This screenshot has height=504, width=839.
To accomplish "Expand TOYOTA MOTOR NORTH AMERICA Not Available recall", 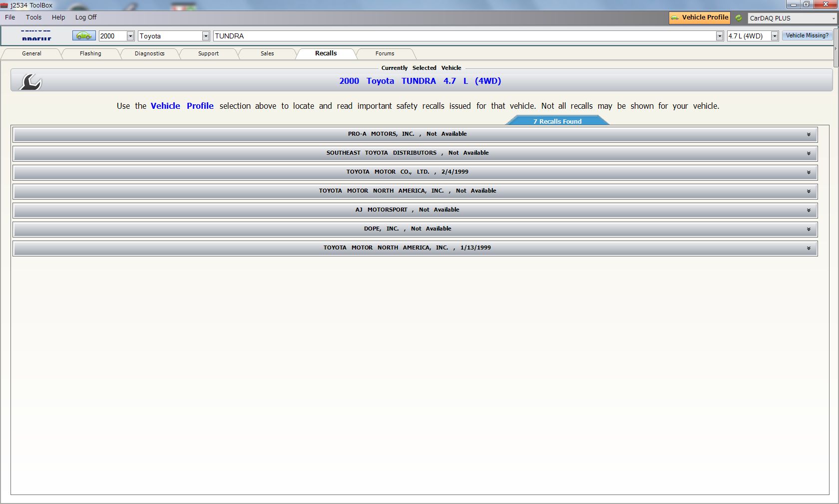I will tap(415, 191).
